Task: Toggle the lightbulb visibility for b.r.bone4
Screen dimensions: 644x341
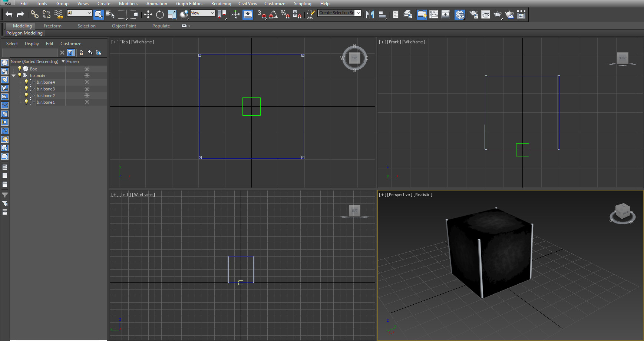Action: (x=26, y=82)
